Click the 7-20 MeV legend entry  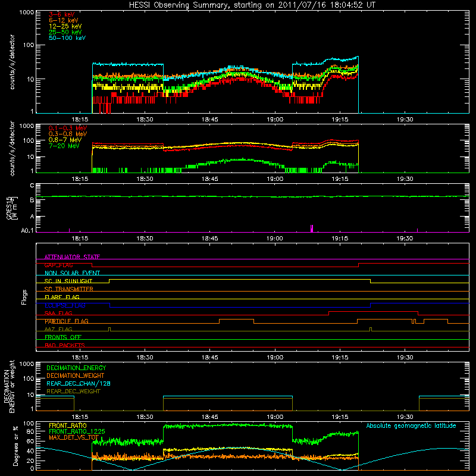64,146
